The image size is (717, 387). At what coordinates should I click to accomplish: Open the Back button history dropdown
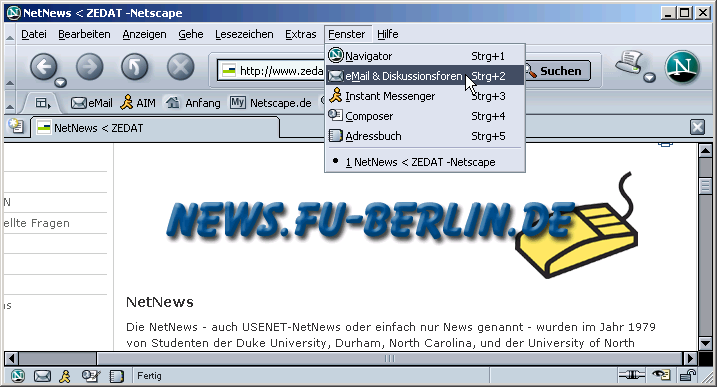60,82
